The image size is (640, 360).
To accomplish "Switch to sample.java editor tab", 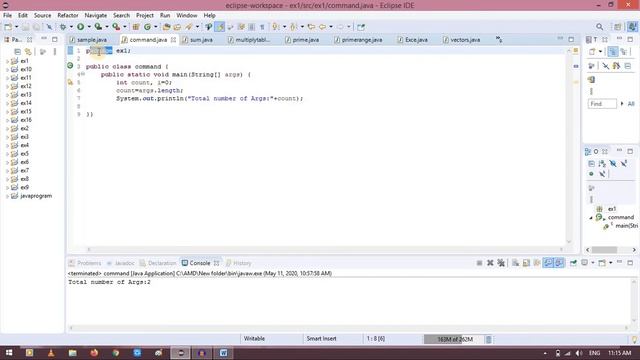I will click(88, 40).
